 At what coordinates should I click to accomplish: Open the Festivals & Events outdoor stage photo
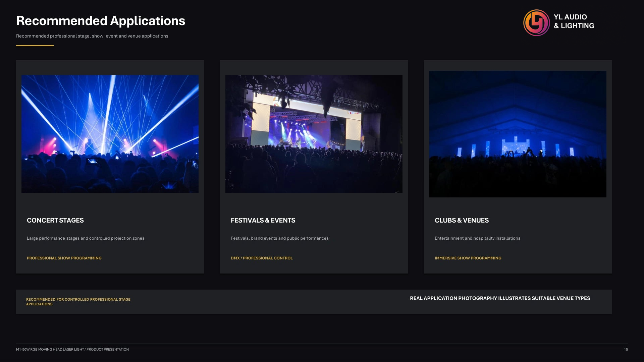(314, 134)
